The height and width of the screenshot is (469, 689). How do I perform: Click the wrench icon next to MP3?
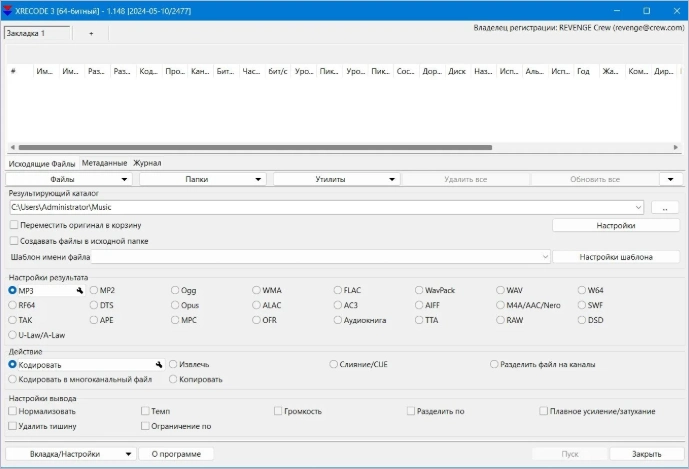(x=79, y=291)
